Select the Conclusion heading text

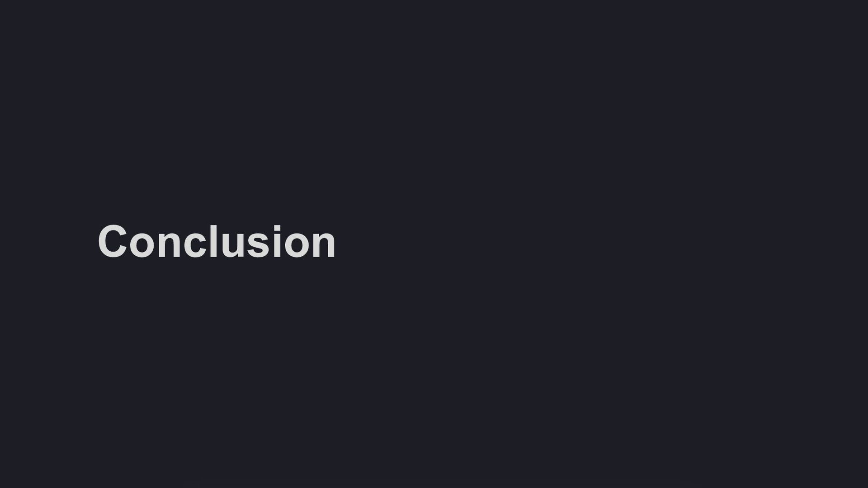coord(217,242)
